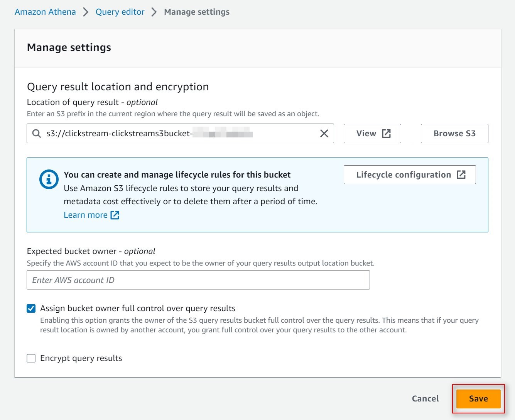
Task: Click the blue info icon in the lifecycle notice
Action: [49, 180]
